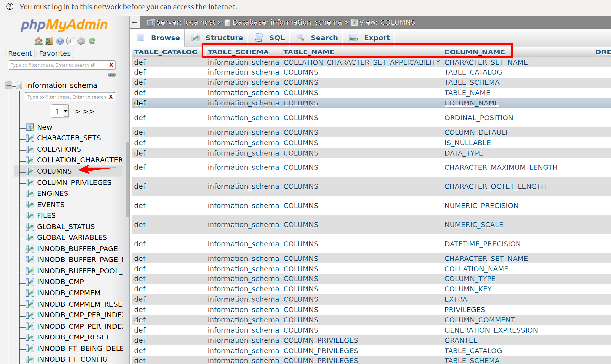Sort by TABLE_CATALOG column header
611x364 pixels.
[166, 52]
